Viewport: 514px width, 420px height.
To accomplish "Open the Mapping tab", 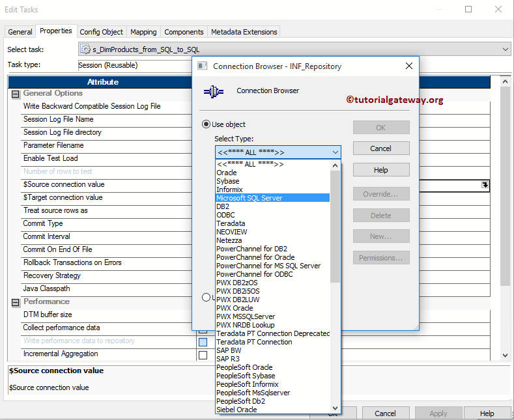I will pyautogui.click(x=143, y=32).
